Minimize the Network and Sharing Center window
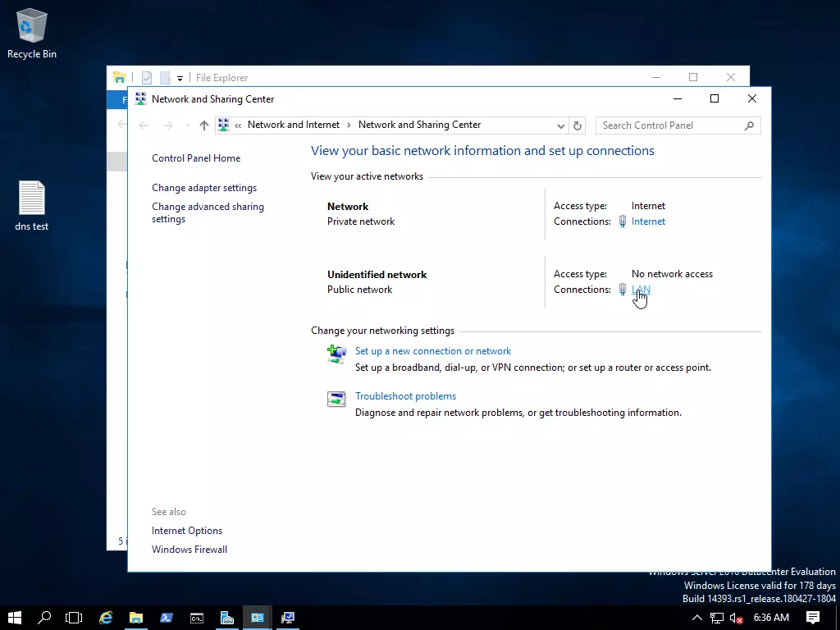 pyautogui.click(x=677, y=98)
